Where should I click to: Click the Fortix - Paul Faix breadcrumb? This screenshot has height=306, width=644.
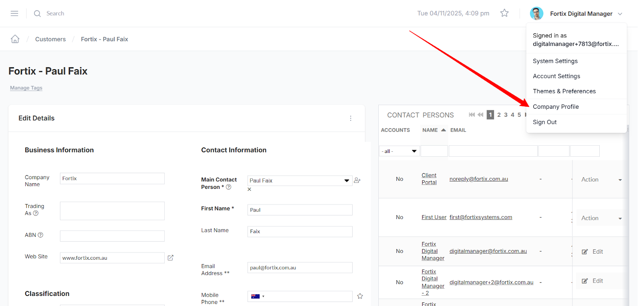pos(104,39)
